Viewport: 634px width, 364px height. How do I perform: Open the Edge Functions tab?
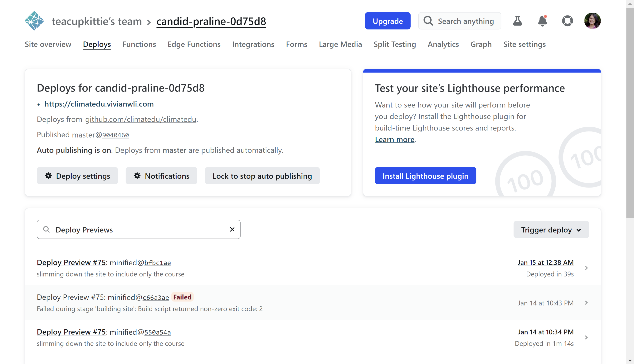click(194, 44)
